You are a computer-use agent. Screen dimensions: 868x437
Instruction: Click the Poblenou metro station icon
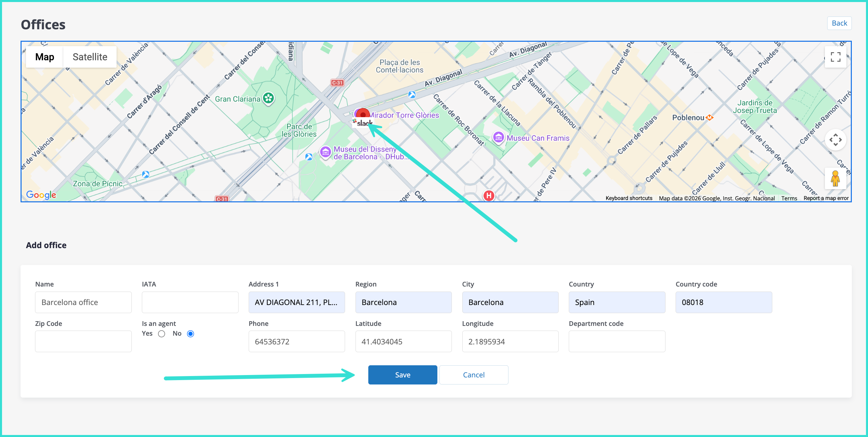click(x=710, y=117)
